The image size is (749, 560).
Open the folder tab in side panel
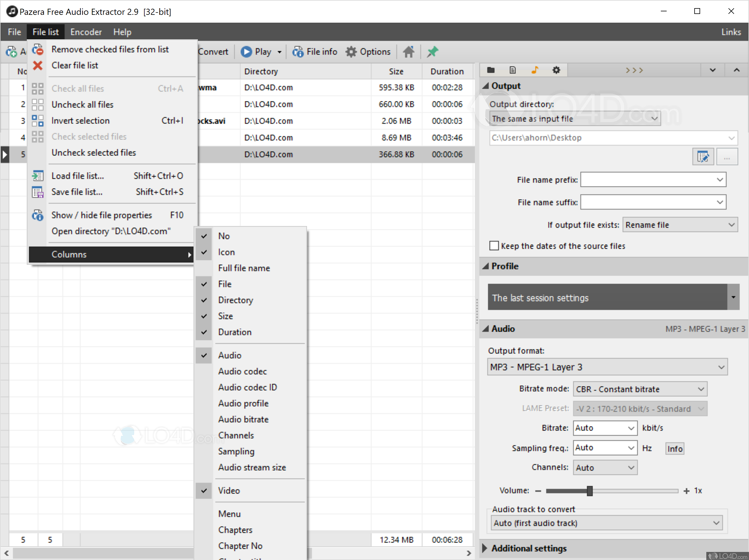(x=491, y=70)
